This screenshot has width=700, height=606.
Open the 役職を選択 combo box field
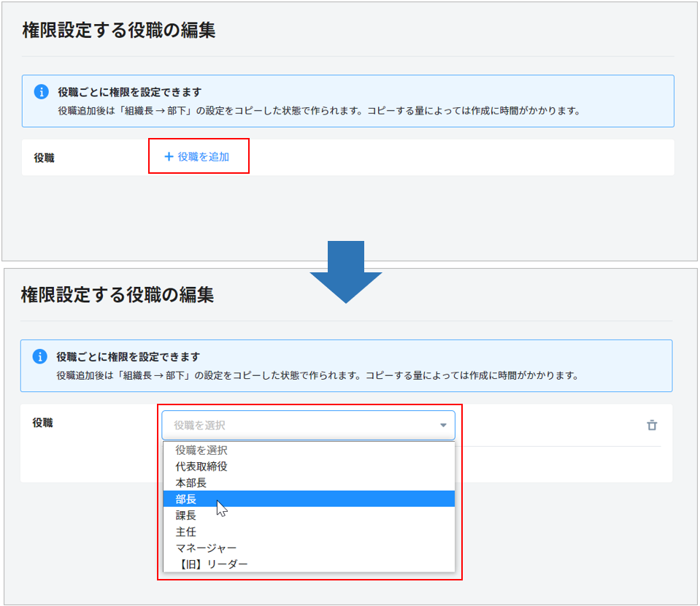pyautogui.click(x=299, y=425)
